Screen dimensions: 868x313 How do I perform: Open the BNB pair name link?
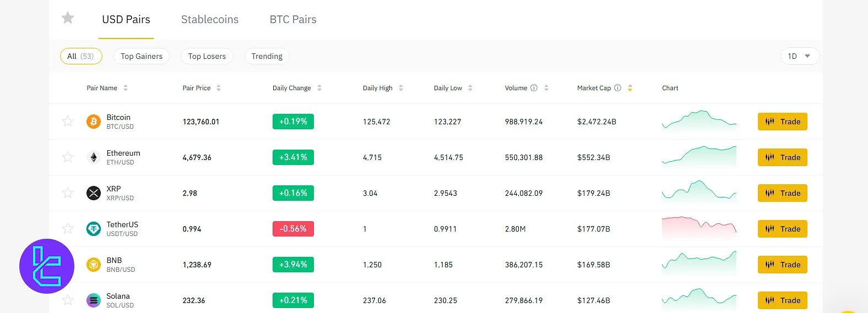click(x=114, y=260)
